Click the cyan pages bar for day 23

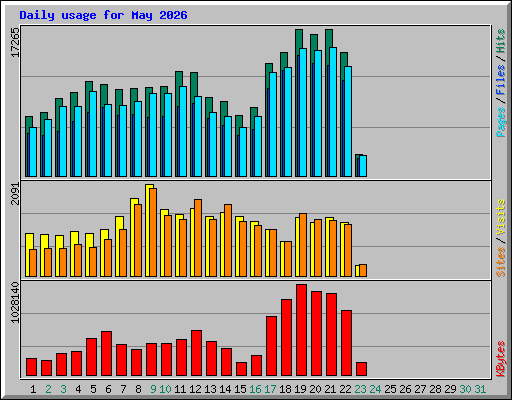point(363,166)
